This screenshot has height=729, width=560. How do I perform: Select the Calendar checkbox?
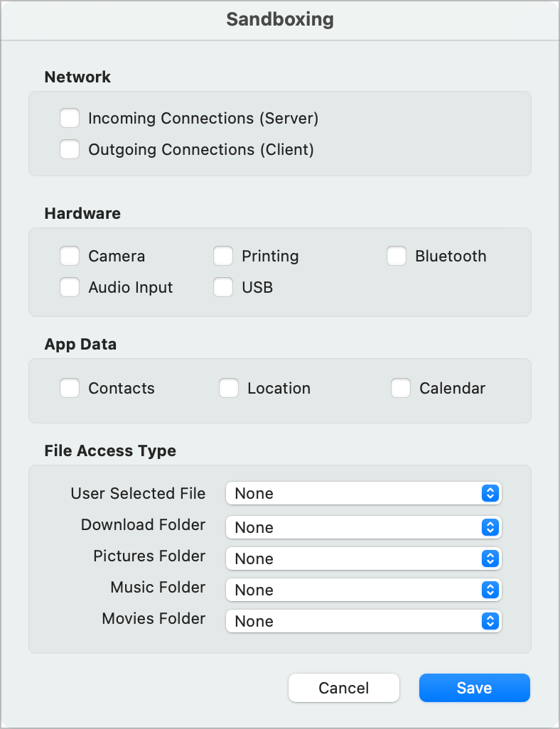[x=401, y=388]
